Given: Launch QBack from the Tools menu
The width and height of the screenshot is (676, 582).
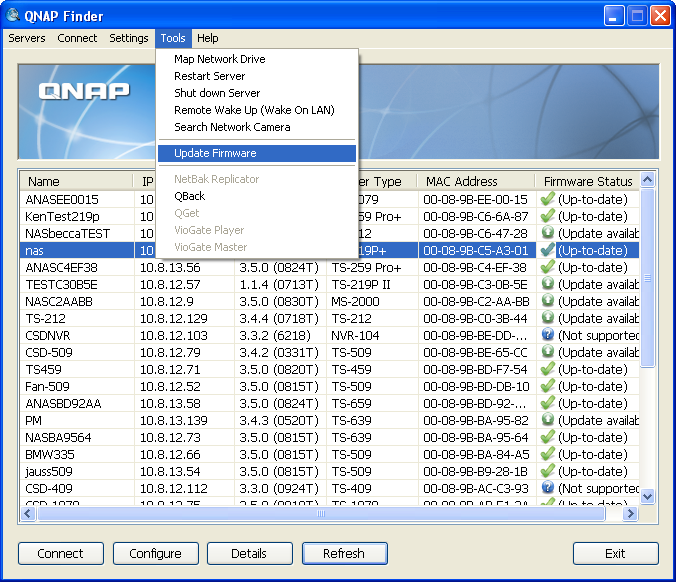Looking at the screenshot, I should pos(257,196).
